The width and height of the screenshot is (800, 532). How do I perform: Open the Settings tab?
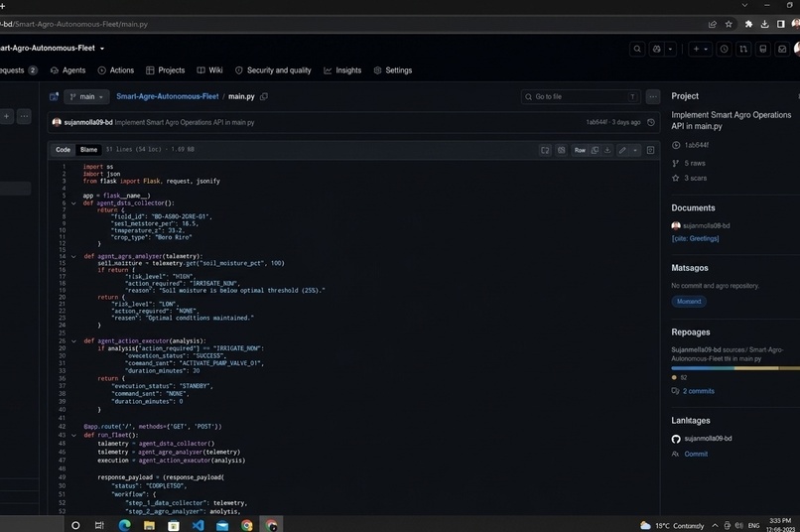coord(393,70)
